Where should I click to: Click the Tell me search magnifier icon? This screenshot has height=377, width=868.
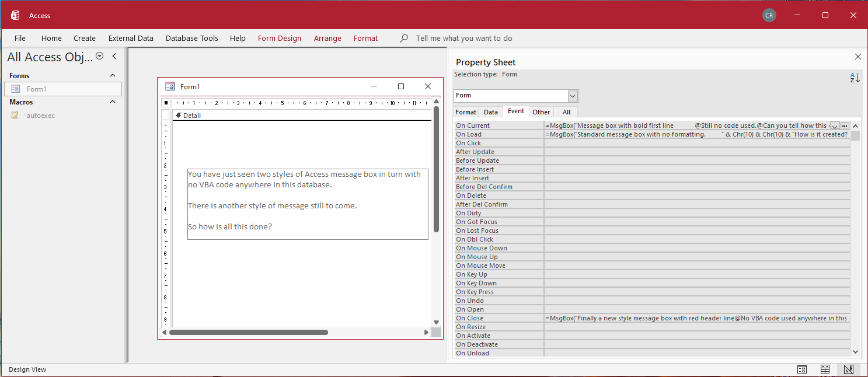pos(404,39)
